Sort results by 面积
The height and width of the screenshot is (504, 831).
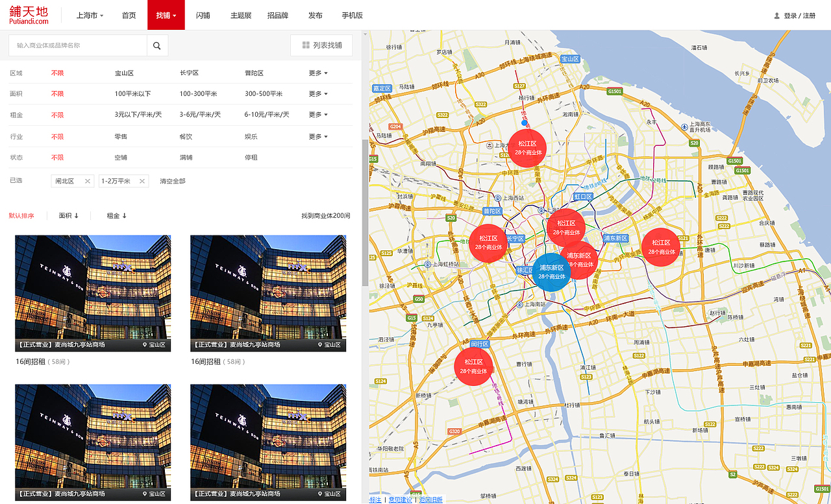(x=68, y=215)
